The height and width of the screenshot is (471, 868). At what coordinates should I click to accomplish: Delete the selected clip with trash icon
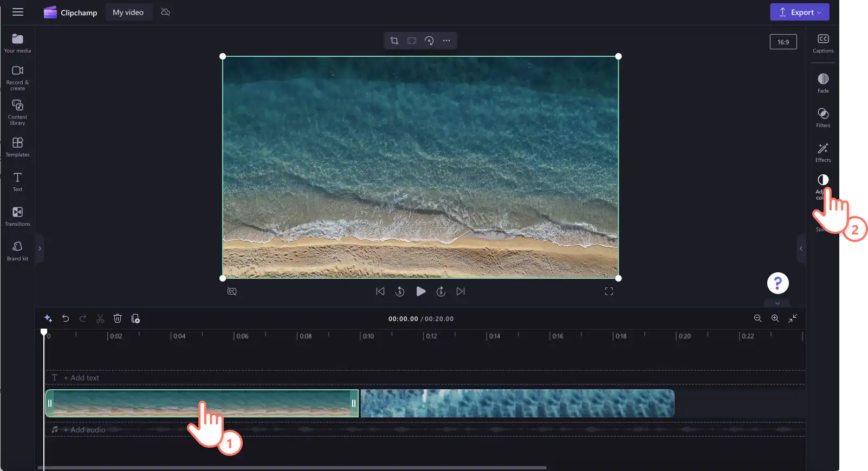pyautogui.click(x=118, y=318)
